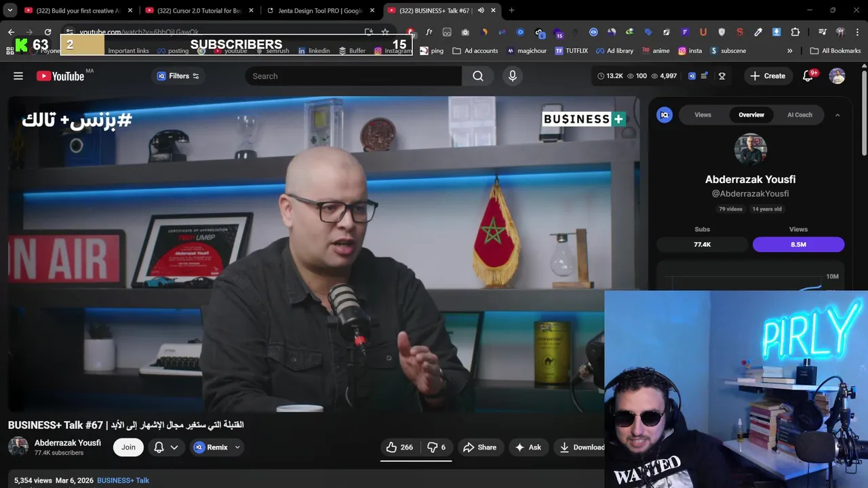The width and height of the screenshot is (868, 488).
Task: Click vidIQ logo at the side panel top
Action: 665,115
